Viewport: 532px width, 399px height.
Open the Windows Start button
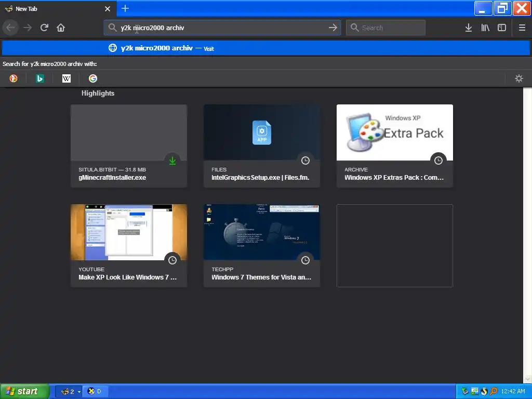point(24,391)
